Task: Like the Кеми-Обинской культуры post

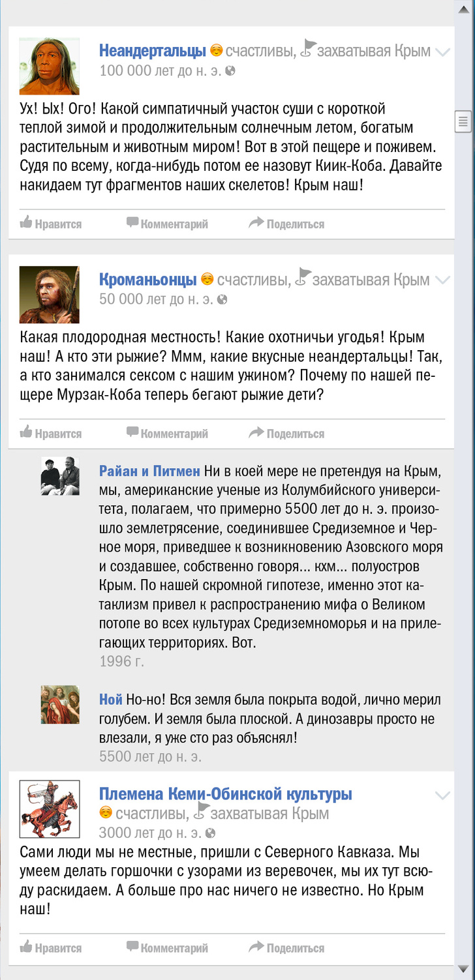Action: (51, 947)
